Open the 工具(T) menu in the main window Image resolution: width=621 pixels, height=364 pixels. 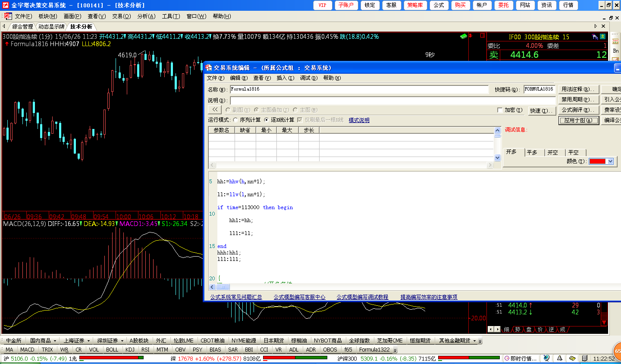(171, 16)
